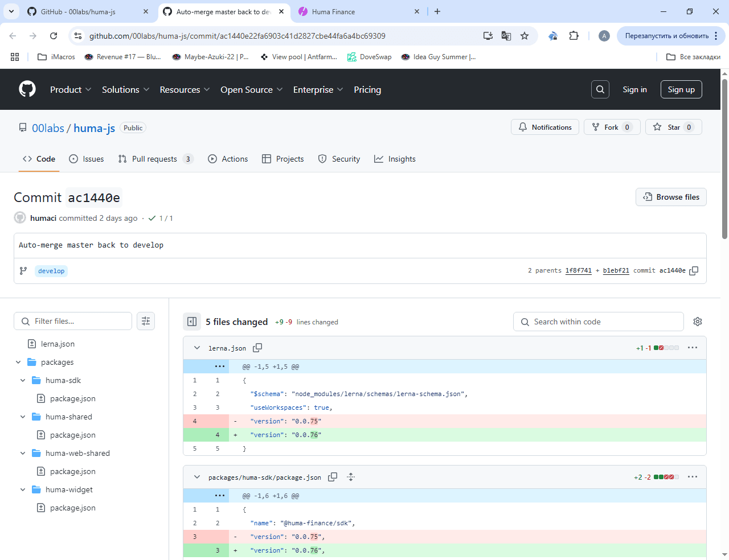The height and width of the screenshot is (560, 729).
Task: Bookmark this page with star icon
Action: coord(525,36)
